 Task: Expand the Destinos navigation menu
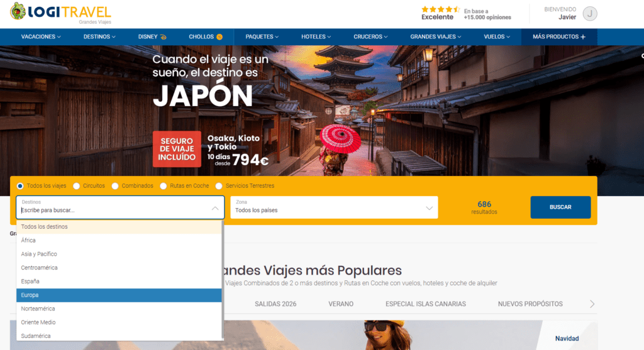pyautogui.click(x=99, y=37)
